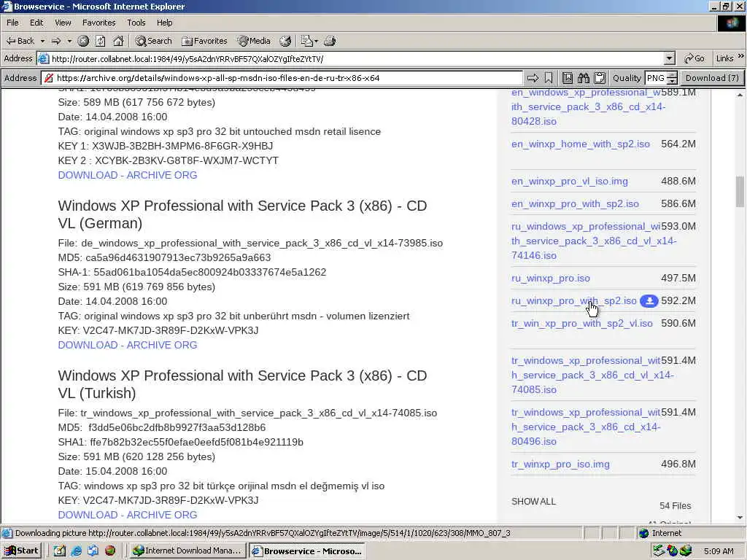
Task: Click the Mail icon in IE toolbar
Action: (307, 41)
